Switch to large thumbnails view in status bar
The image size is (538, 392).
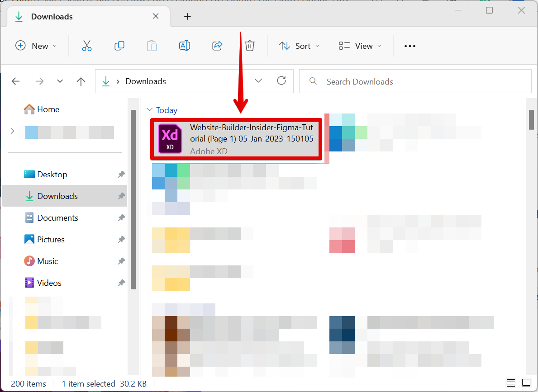tap(526, 383)
